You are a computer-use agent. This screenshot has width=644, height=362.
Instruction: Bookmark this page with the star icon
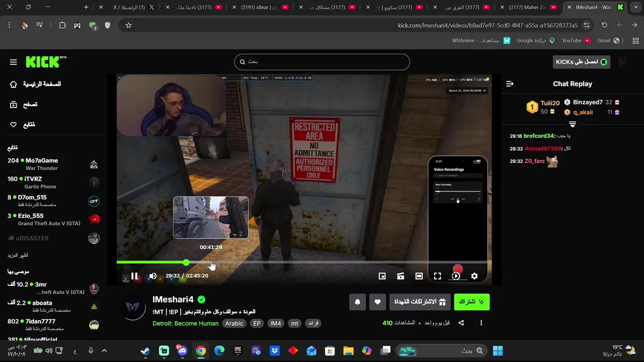(128, 25)
